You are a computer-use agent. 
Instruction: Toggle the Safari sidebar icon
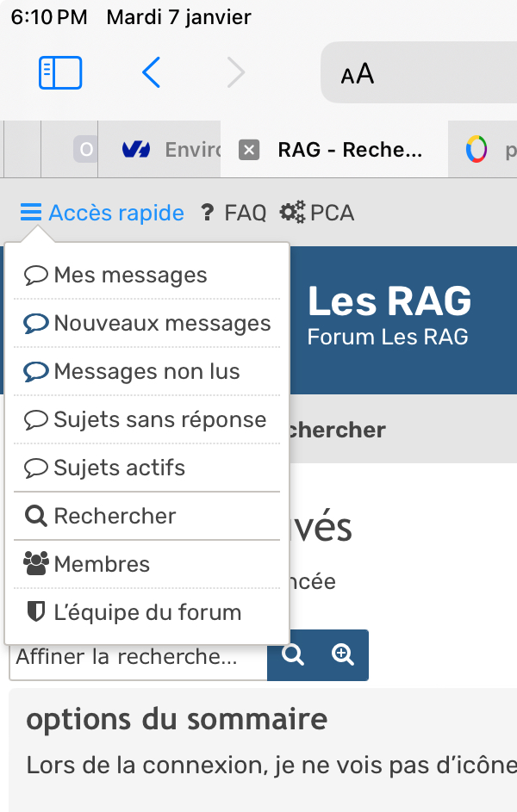pos(60,73)
